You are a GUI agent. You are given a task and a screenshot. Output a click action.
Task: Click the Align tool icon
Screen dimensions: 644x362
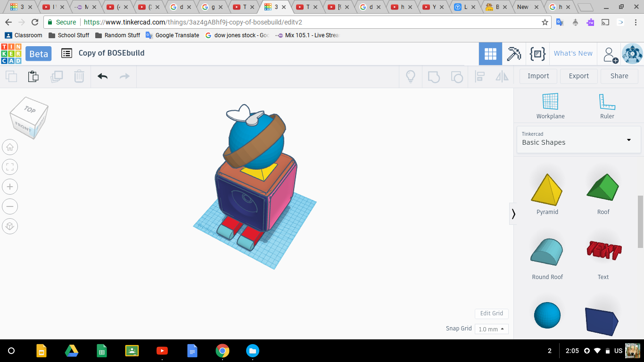479,76
